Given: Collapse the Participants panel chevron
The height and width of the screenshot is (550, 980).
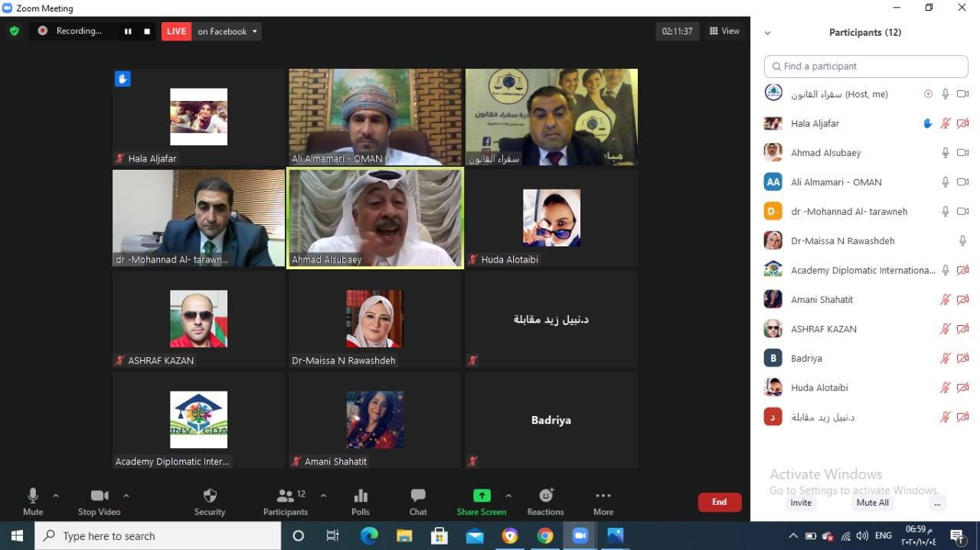Looking at the screenshot, I should [x=768, y=33].
